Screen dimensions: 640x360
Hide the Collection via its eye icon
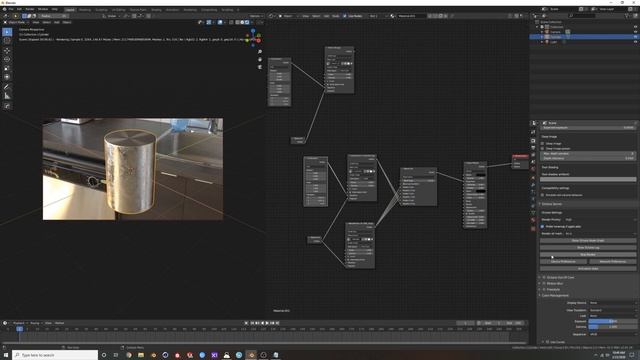[636, 27]
